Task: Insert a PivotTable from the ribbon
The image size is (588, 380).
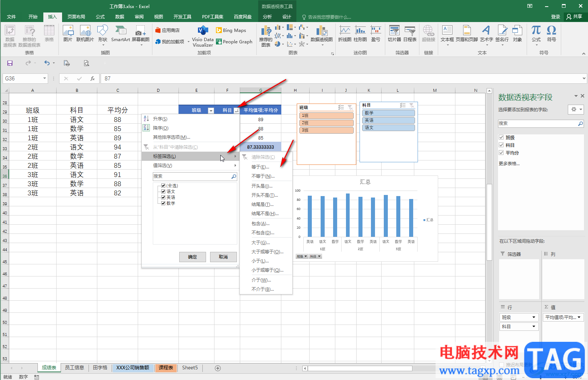Action: tap(10, 36)
